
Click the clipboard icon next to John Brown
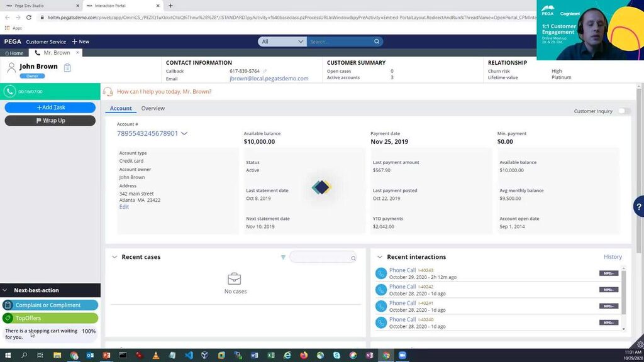[x=67, y=67]
